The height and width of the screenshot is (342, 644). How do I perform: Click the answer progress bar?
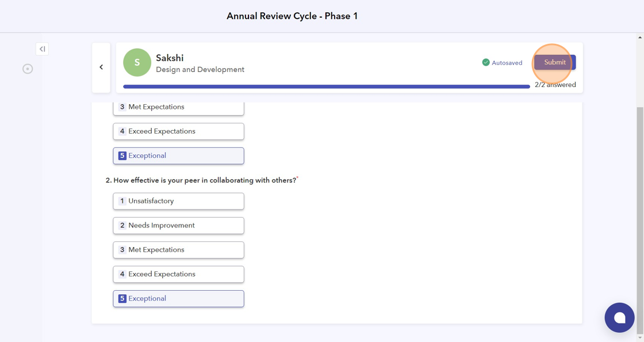click(326, 86)
